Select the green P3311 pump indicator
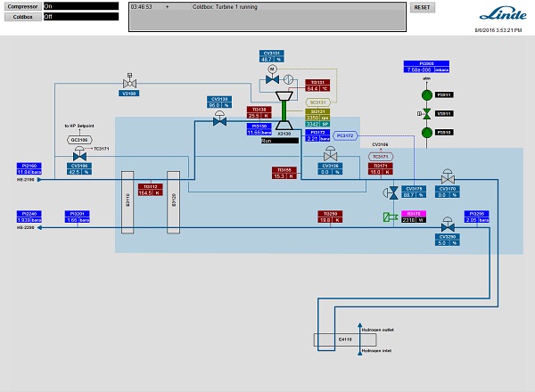The image size is (535, 392). pos(426,94)
